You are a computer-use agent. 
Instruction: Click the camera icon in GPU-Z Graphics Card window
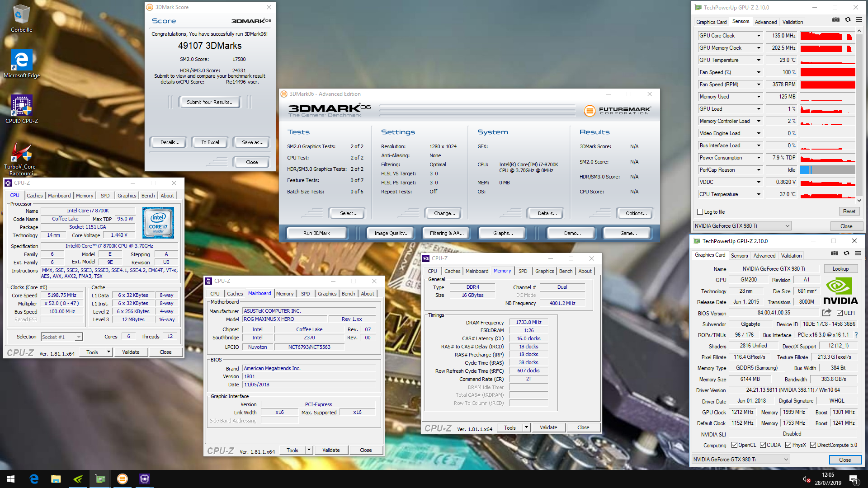coord(835,253)
